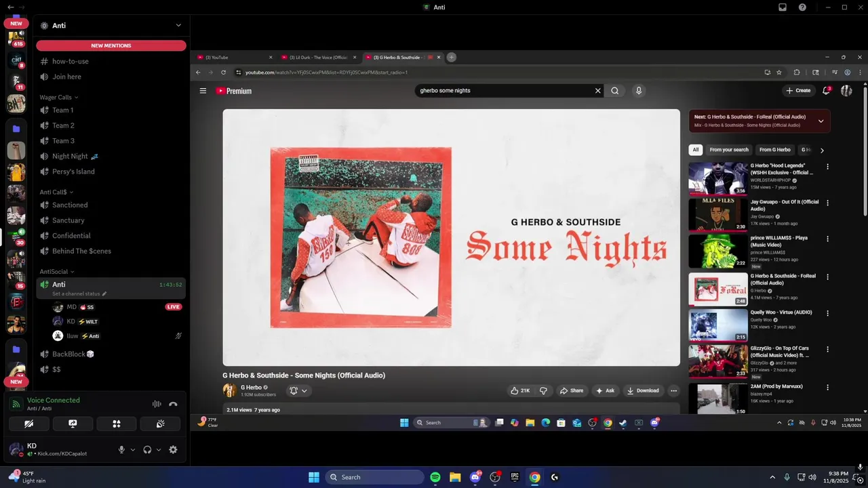Open the Anti server header dropdown
This screenshot has height=488, width=868.
pos(178,25)
